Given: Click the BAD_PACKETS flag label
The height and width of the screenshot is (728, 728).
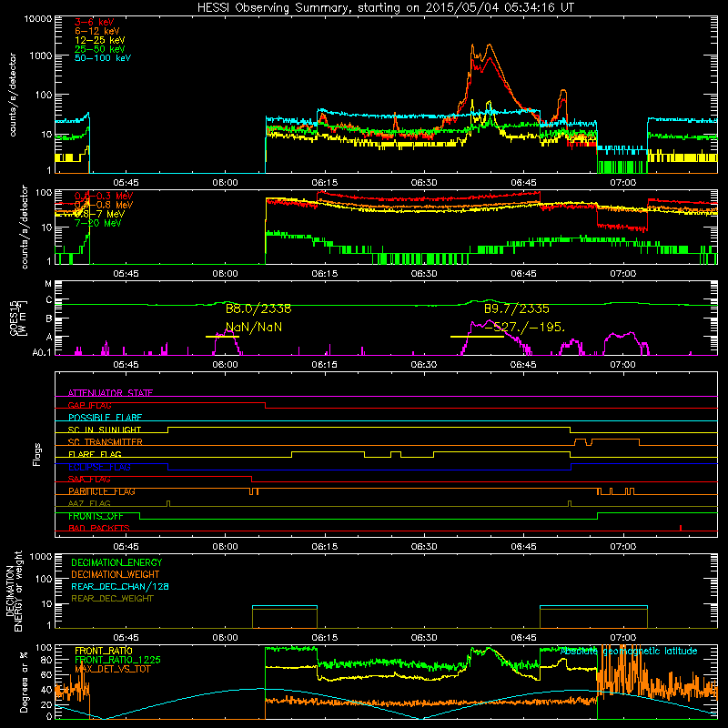Looking at the screenshot, I should [99, 528].
